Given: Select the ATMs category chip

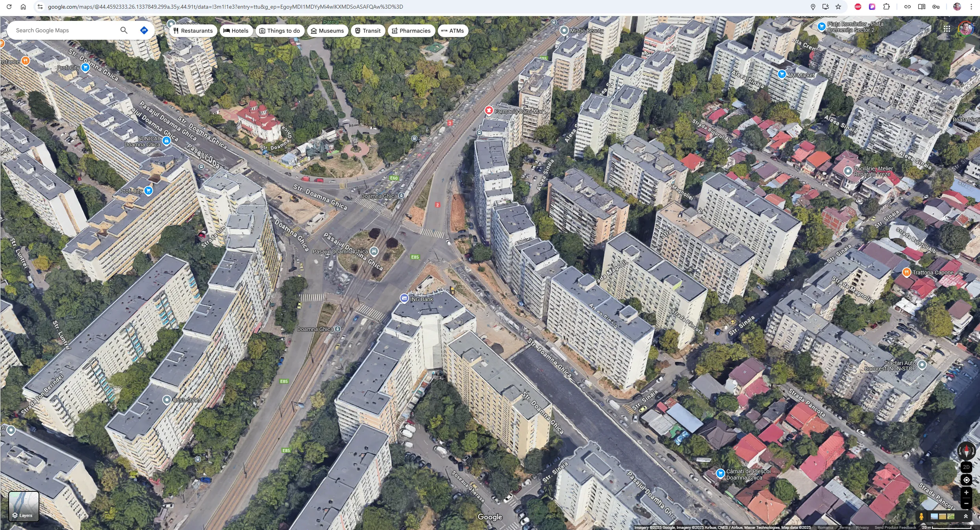Looking at the screenshot, I should tap(453, 31).
